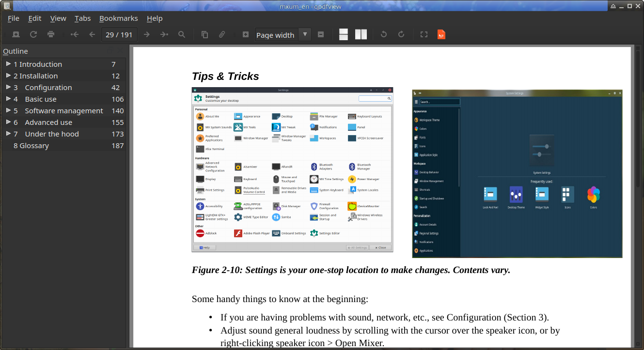This screenshot has width=644, height=350.
Task: Print the document using the printer icon
Action: [51, 34]
